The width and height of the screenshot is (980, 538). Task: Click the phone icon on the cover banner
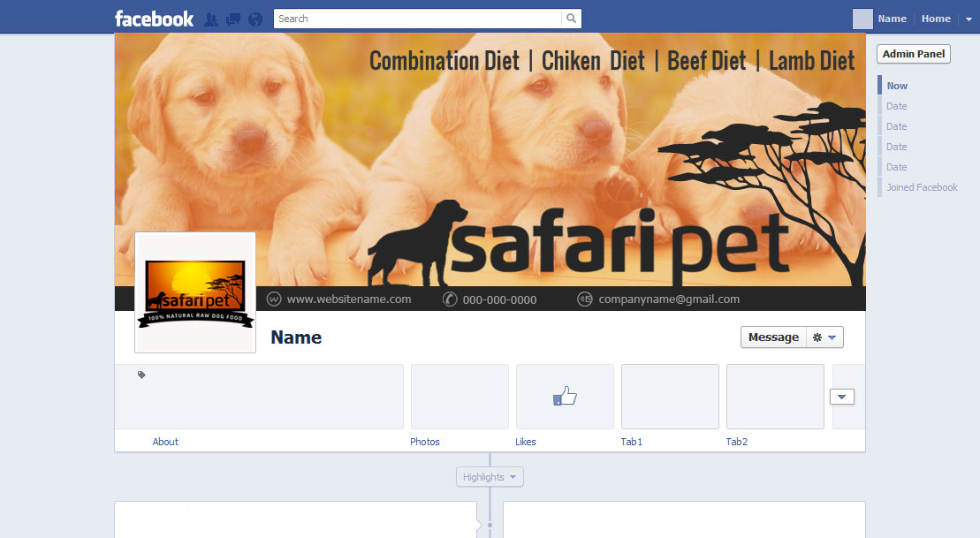449,299
